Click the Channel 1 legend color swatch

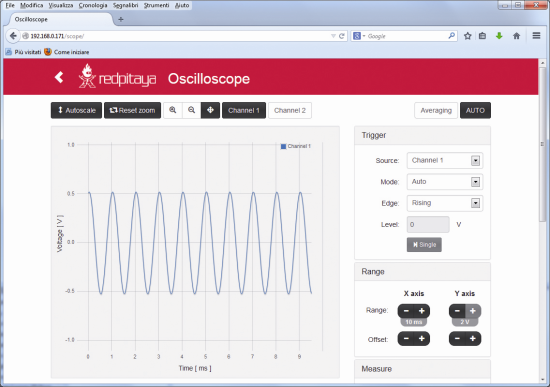coord(283,147)
